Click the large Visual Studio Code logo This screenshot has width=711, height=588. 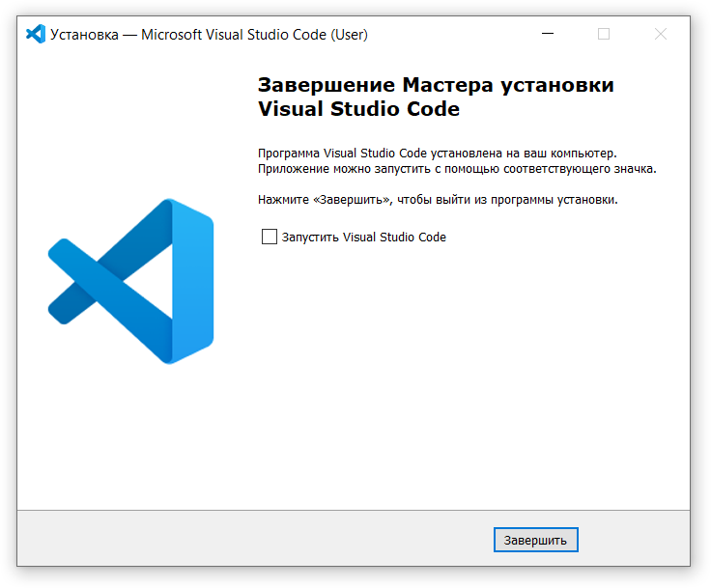click(x=130, y=281)
